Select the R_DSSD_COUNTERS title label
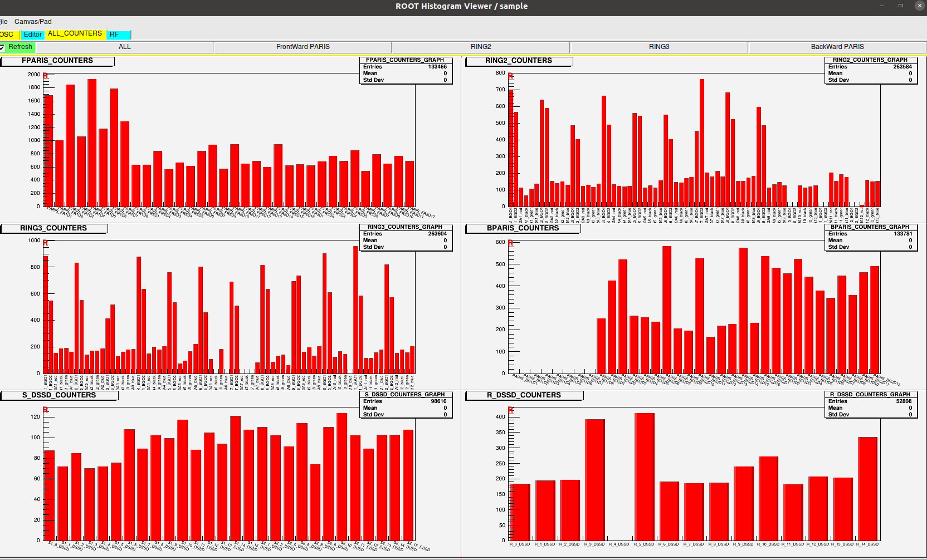This screenshot has height=560, width=927. [524, 395]
